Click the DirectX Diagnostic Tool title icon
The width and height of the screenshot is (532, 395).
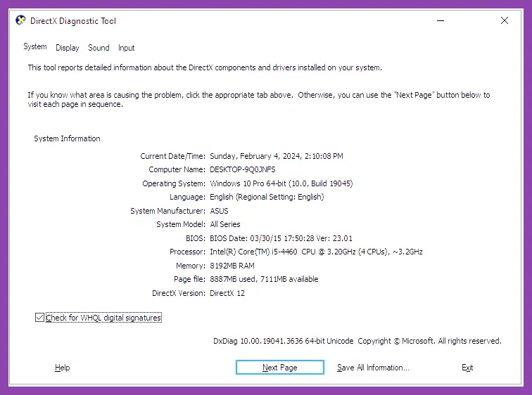(20, 20)
